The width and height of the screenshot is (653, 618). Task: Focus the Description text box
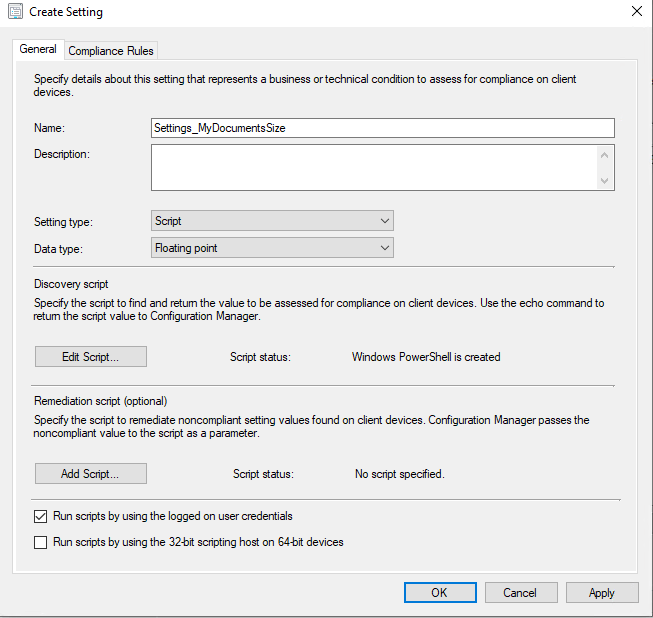point(373,167)
